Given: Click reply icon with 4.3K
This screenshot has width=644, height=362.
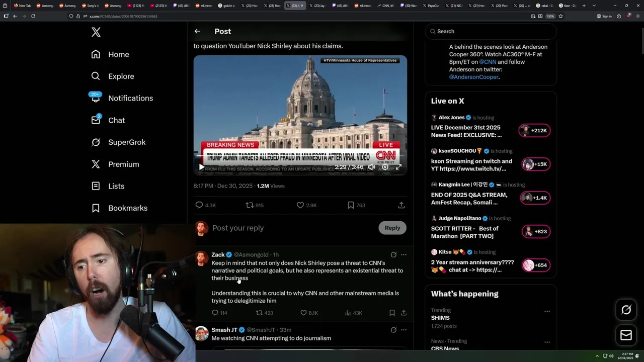Looking at the screenshot, I should pyautogui.click(x=205, y=205).
